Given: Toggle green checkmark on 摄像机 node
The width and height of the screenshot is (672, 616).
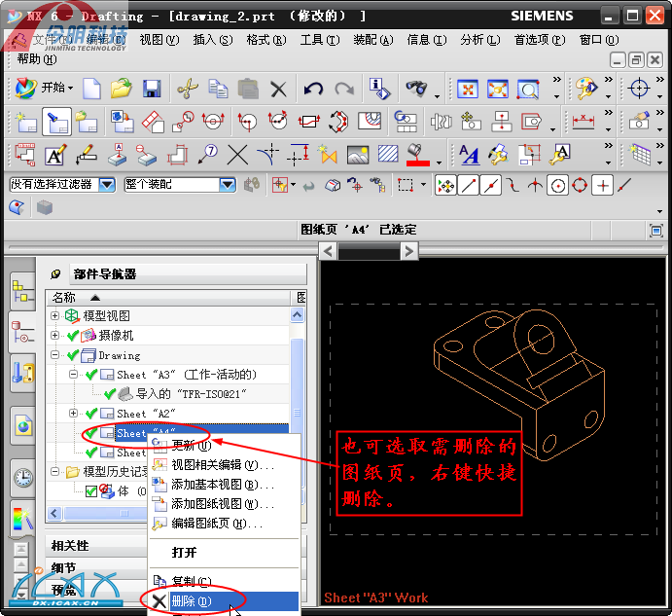Looking at the screenshot, I should tap(73, 336).
